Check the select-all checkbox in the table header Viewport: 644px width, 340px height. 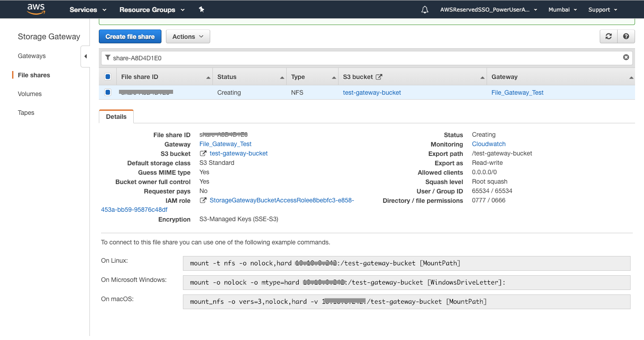[x=108, y=76]
